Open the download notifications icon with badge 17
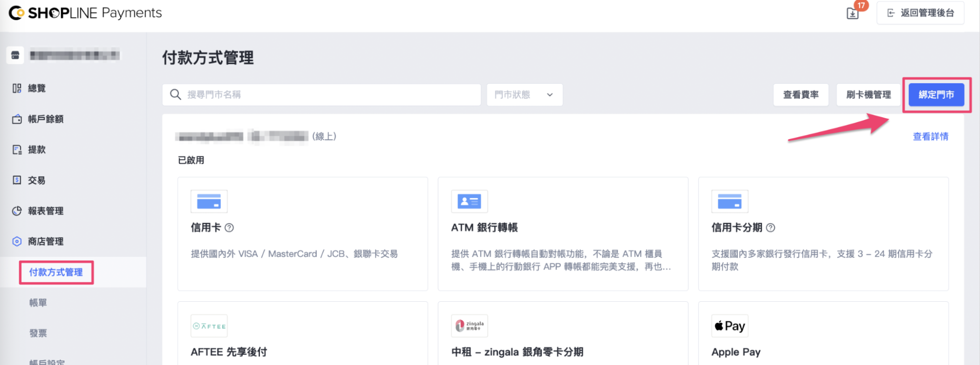Viewport: 980px width, 365px height. pyautogui.click(x=853, y=13)
